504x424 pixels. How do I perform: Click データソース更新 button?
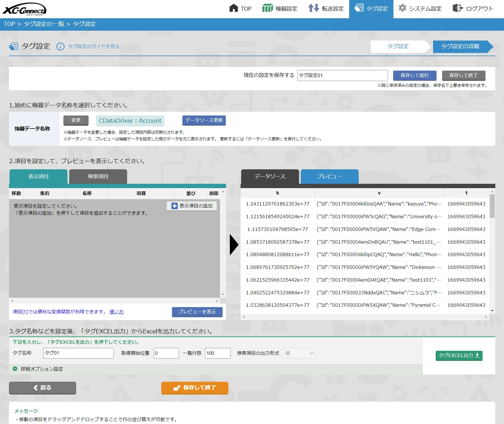click(x=204, y=120)
